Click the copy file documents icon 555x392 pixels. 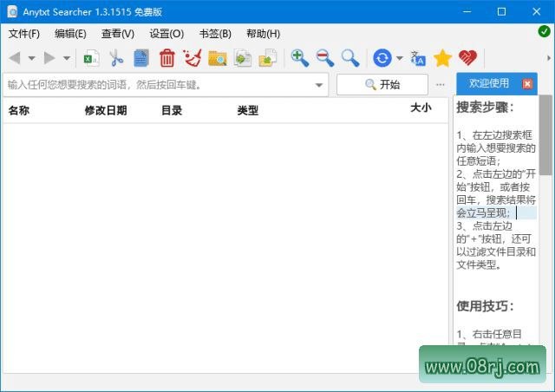(x=243, y=58)
